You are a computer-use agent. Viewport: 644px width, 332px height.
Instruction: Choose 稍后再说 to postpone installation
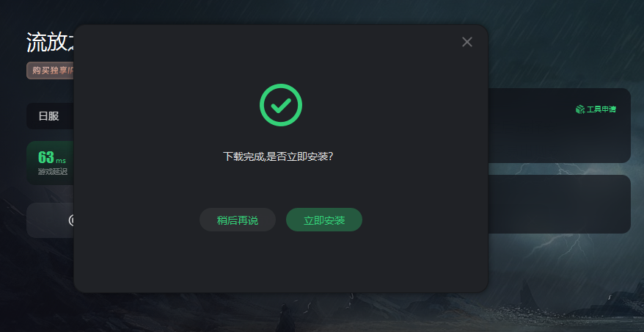tap(238, 220)
